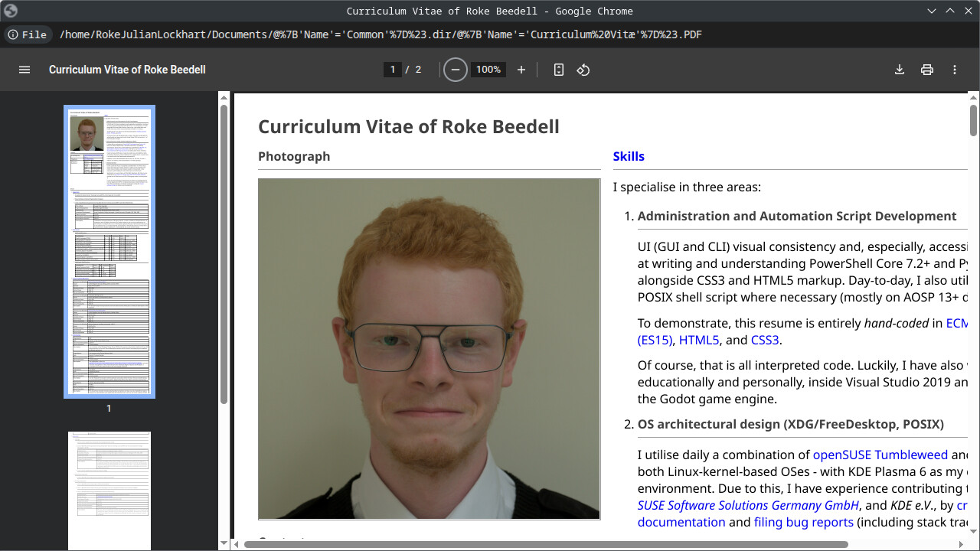Select the second page thumbnail
980x551 pixels.
tap(109, 491)
